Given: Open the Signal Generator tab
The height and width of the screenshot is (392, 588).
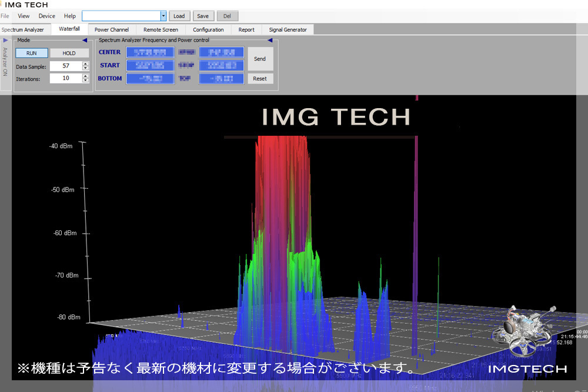Looking at the screenshot, I should click(x=288, y=29).
